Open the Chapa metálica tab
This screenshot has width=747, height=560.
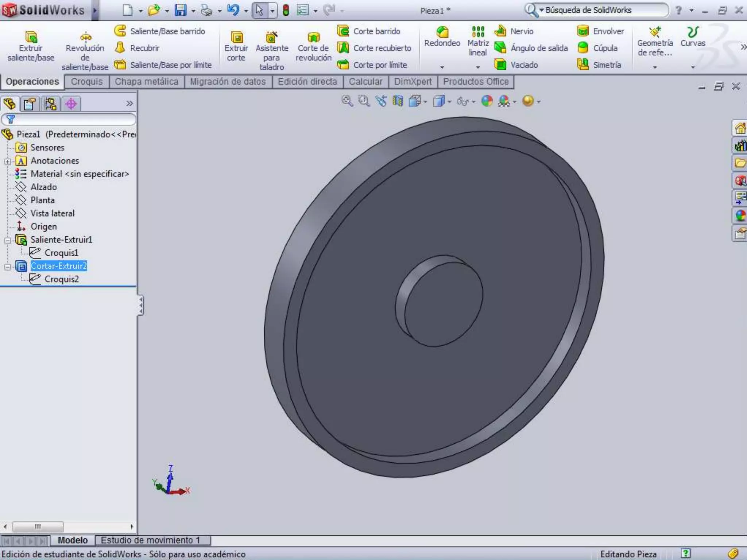point(146,82)
